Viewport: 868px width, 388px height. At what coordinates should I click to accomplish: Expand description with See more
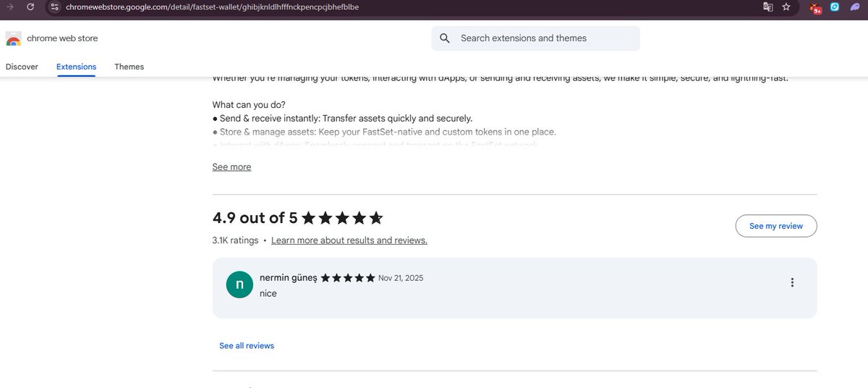point(231,167)
